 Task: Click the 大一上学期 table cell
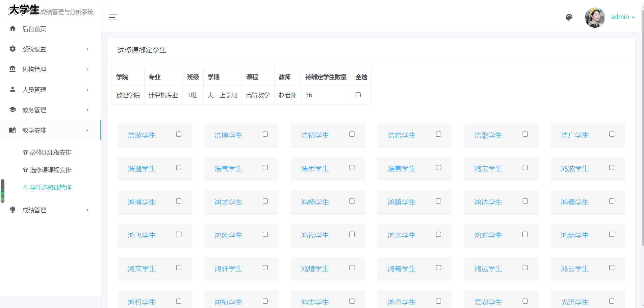(223, 95)
